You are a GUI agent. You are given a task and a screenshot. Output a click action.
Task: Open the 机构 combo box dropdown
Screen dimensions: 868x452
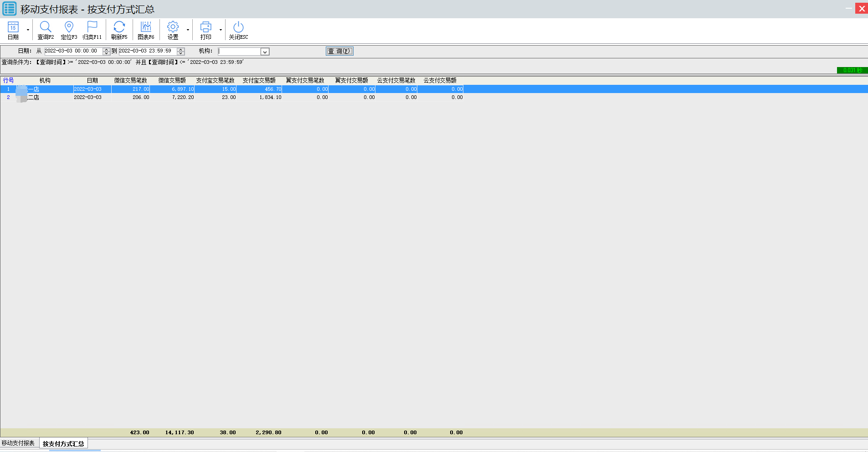pyautogui.click(x=265, y=52)
